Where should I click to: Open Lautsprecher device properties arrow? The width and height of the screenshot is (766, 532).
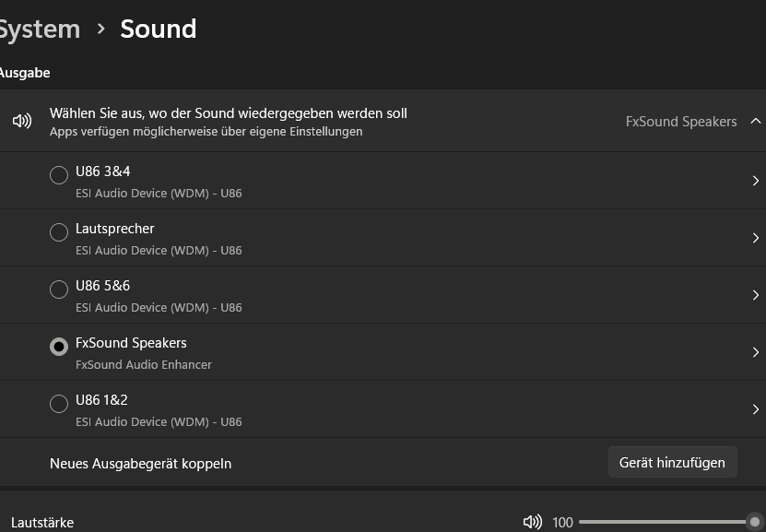tap(756, 238)
